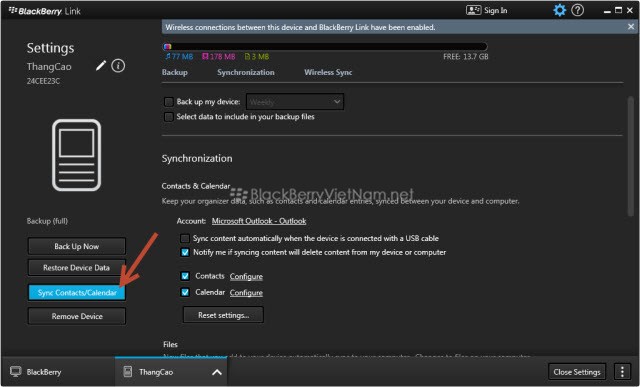Click the device ID 24CEE23C text
The image size is (640, 387).
pos(43,81)
